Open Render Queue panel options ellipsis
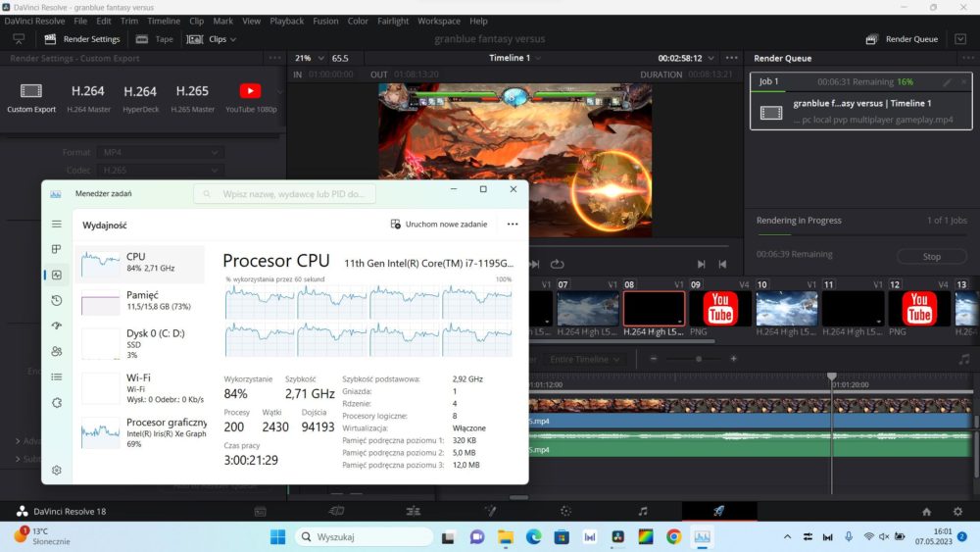The height and width of the screenshot is (552, 980). pos(968,58)
